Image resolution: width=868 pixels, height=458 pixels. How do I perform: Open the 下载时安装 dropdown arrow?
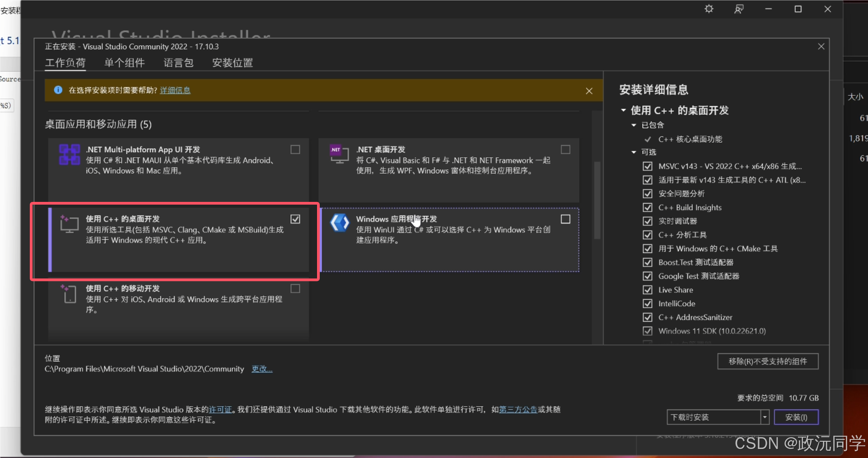pyautogui.click(x=765, y=417)
